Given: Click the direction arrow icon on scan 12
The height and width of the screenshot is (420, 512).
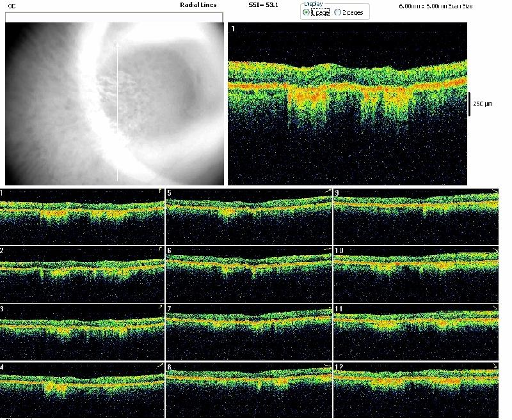Looking at the screenshot, I should point(496,366).
